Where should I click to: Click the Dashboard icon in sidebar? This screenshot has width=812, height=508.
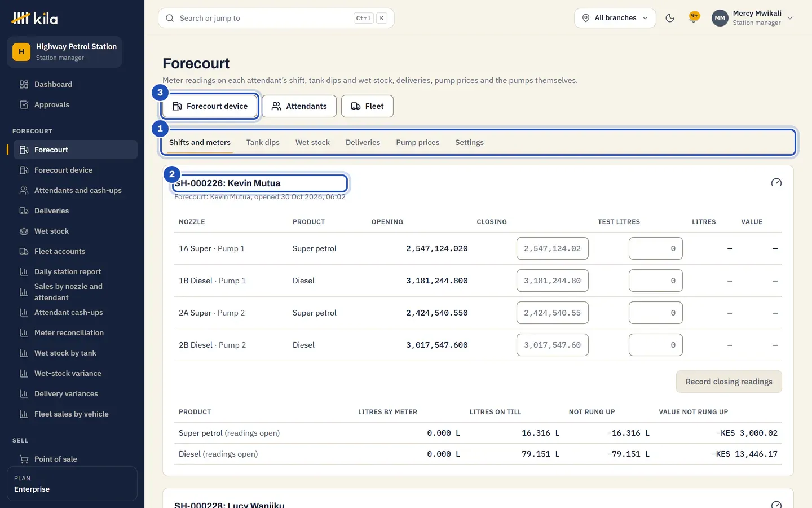24,85
